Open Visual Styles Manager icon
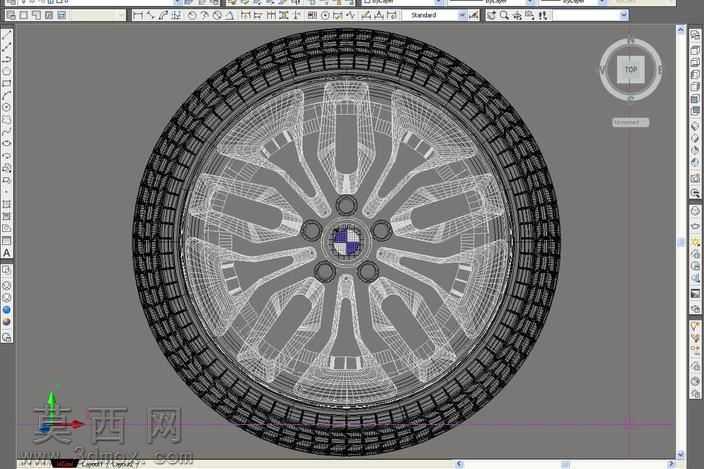The width and height of the screenshot is (704, 469). tap(7, 337)
